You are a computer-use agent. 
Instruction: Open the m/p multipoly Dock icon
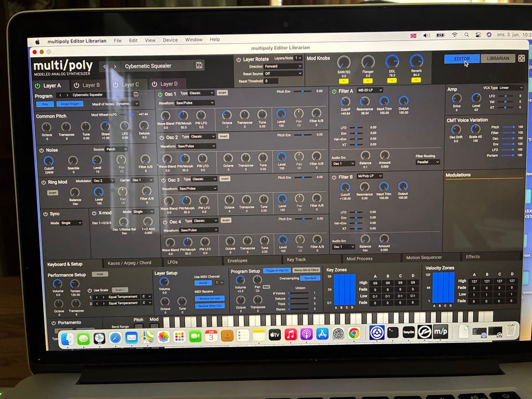(x=441, y=331)
